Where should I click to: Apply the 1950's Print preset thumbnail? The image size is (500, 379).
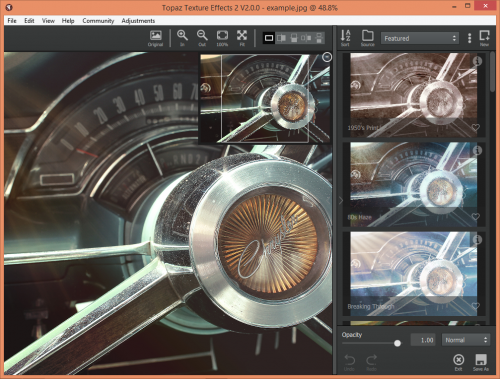tap(413, 95)
